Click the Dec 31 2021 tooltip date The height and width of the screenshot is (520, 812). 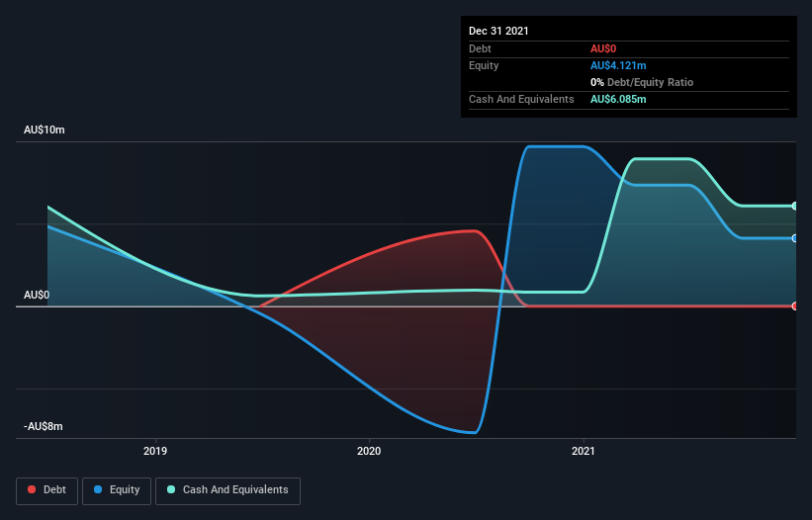tap(498, 31)
